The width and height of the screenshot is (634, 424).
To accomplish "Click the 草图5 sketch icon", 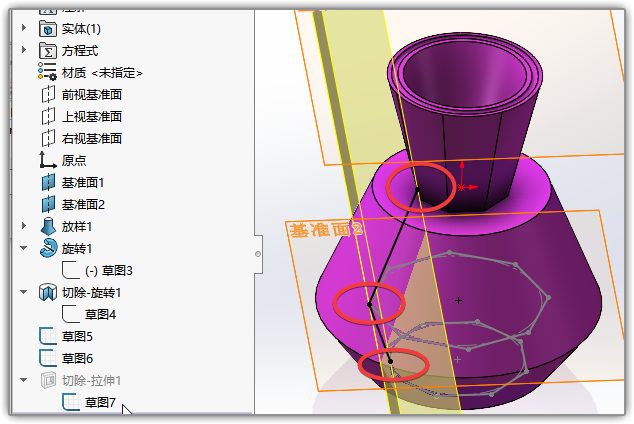I will tap(48, 336).
